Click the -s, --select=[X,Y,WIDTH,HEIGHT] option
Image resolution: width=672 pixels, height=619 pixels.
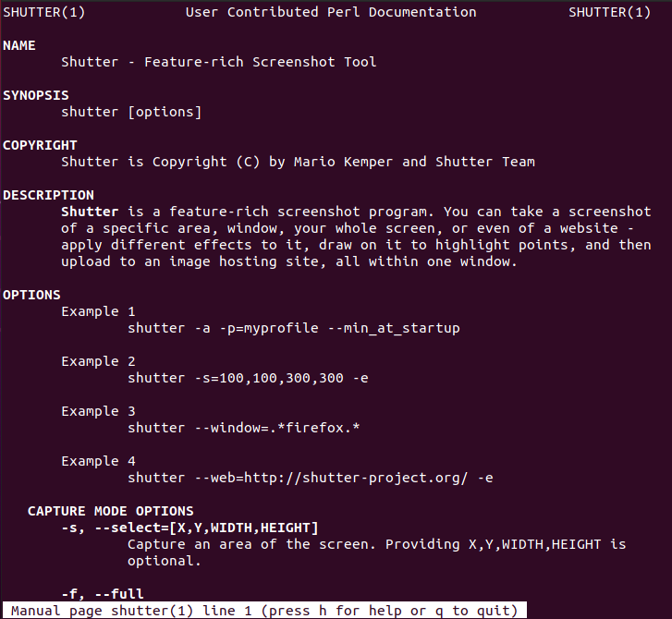pos(189,528)
